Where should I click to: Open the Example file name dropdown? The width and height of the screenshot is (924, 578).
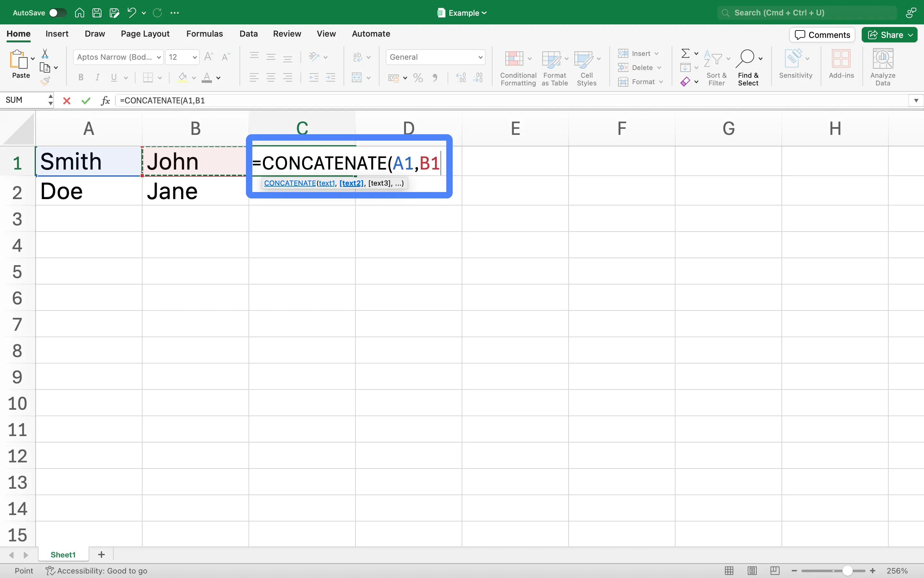tap(463, 13)
